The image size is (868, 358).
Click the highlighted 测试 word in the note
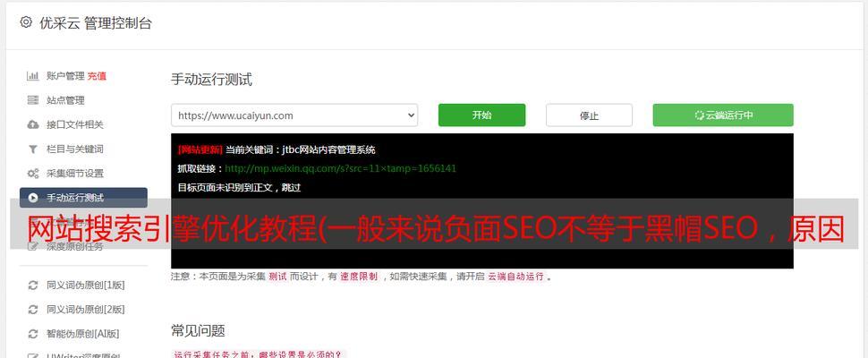[x=278, y=277]
